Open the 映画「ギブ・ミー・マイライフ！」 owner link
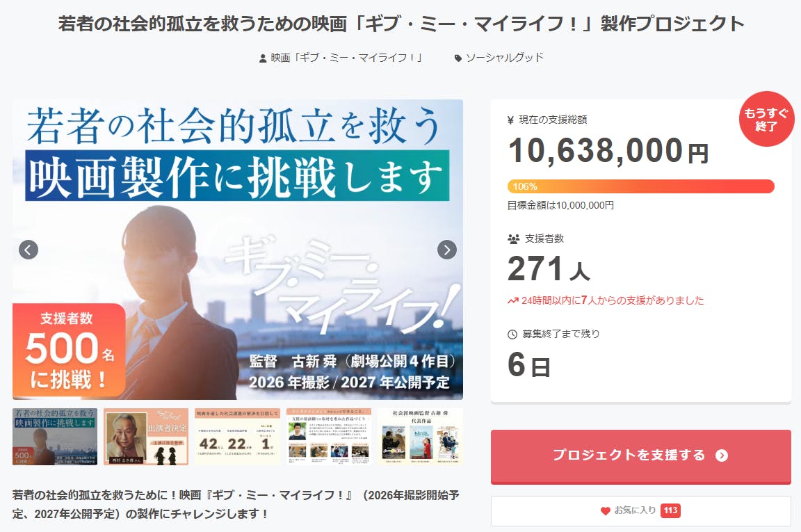The height and width of the screenshot is (532, 801). point(347,58)
